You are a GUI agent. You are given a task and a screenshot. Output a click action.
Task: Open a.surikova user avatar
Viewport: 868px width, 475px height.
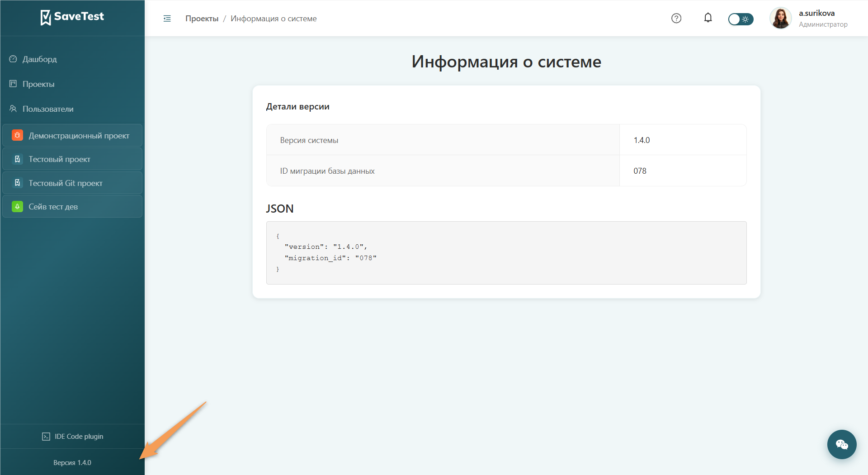click(781, 19)
